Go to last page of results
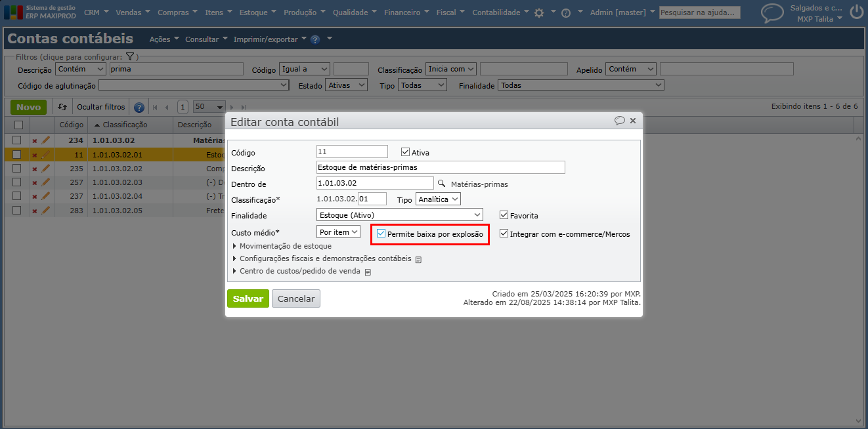 coord(244,107)
